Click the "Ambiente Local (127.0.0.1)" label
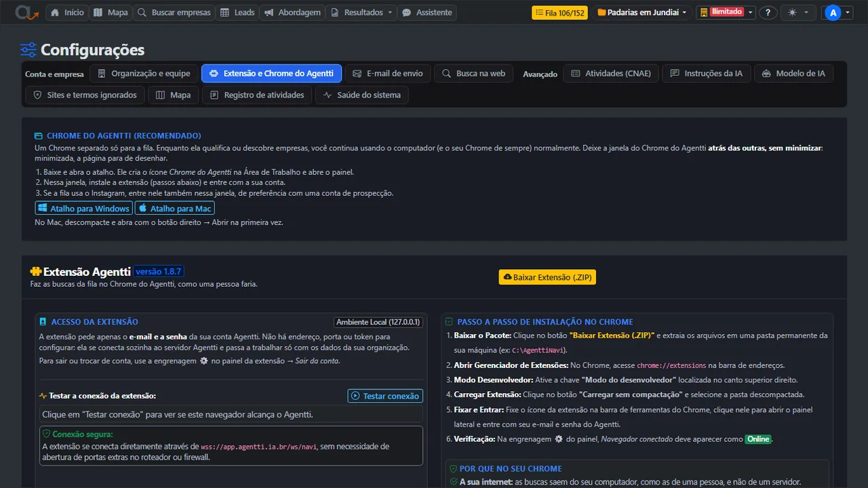 point(378,322)
